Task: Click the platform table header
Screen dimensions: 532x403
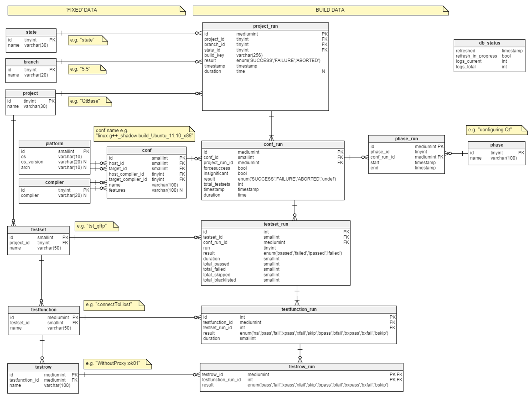Action: pos(54,144)
